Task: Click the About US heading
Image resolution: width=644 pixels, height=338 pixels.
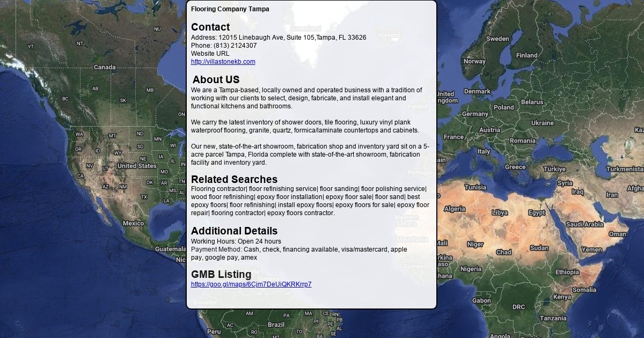Action: (216, 79)
